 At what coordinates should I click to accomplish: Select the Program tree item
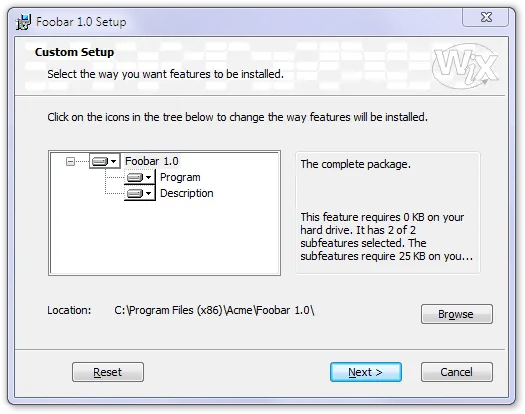click(180, 177)
